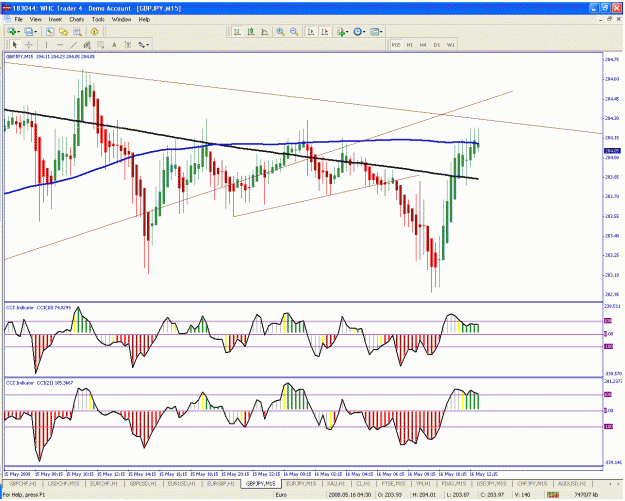
Task: Open the View menu
Action: (35, 19)
